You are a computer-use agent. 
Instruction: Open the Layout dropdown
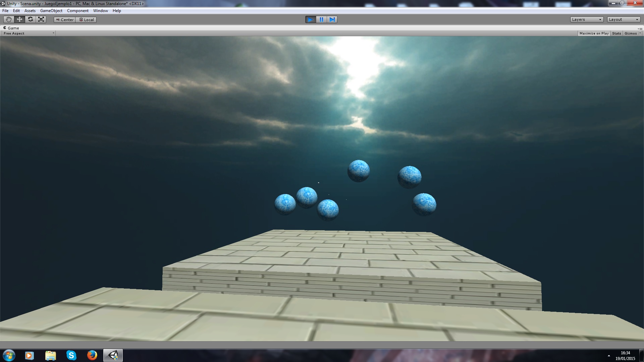[623, 19]
